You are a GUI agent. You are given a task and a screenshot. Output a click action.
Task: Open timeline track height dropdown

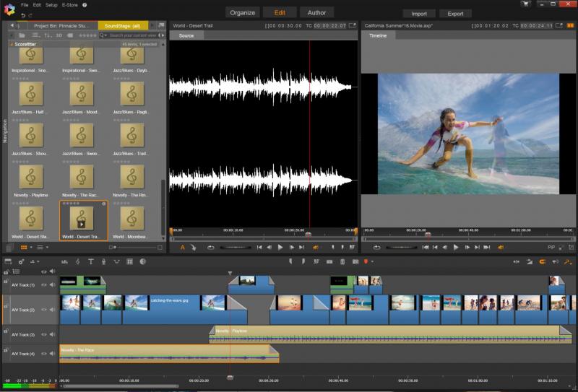[x=35, y=261]
